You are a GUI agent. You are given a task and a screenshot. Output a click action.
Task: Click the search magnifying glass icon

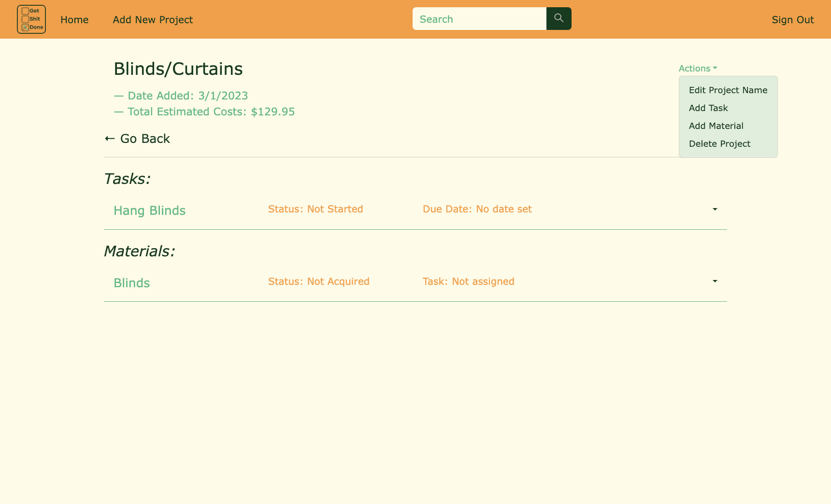click(559, 18)
